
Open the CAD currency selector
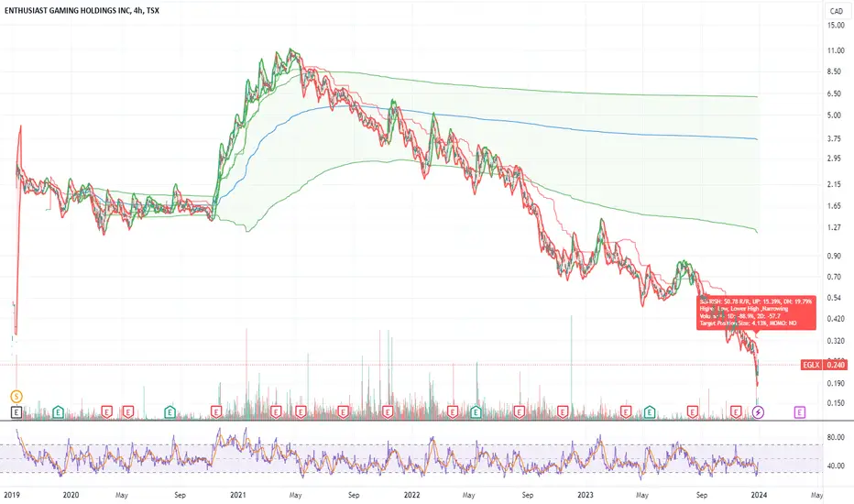click(x=836, y=11)
